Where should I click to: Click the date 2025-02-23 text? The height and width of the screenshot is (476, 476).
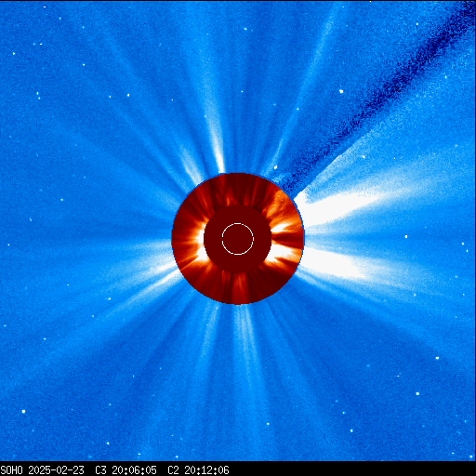[56, 470]
